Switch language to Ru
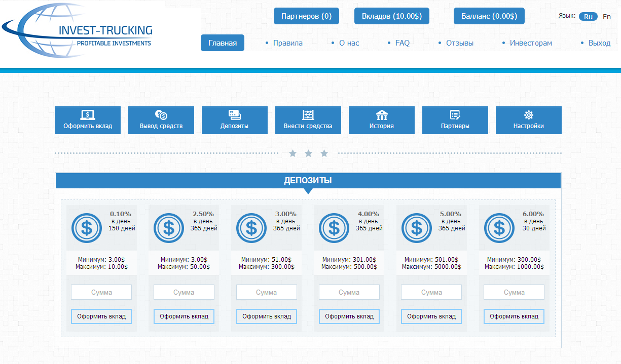Image resolution: width=621 pixels, height=364 pixels. click(x=588, y=17)
